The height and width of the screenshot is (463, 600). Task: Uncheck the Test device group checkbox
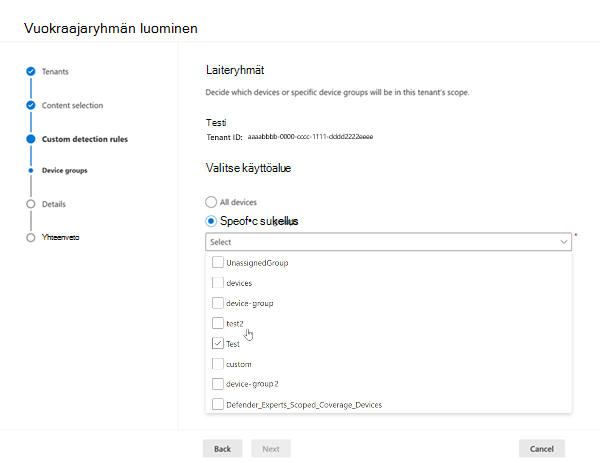(x=218, y=343)
